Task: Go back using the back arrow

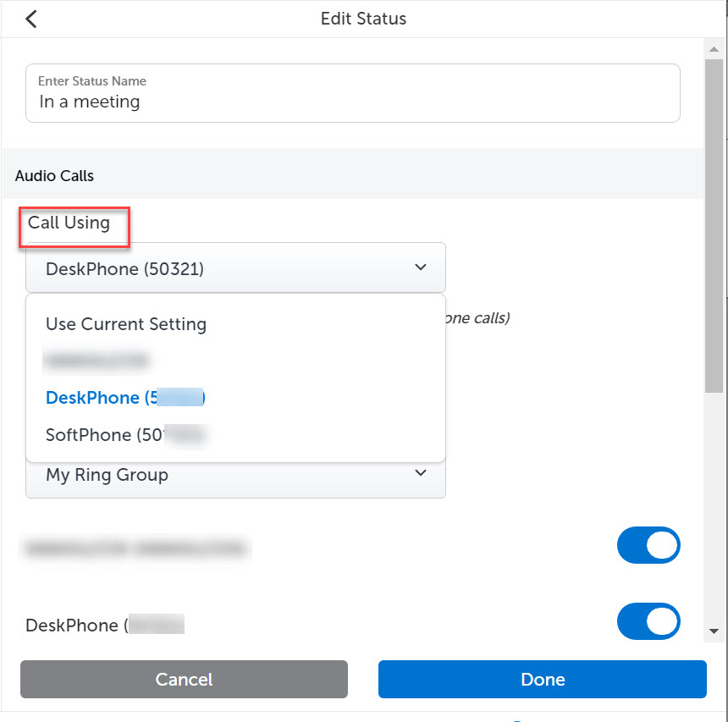Action: 31,19
